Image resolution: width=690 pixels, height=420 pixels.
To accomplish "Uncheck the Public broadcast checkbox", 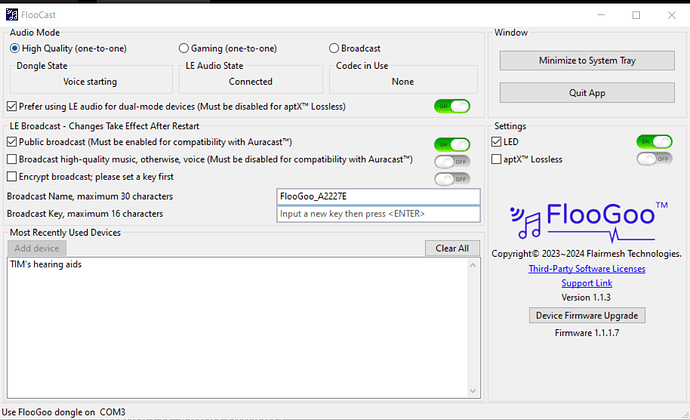I will [x=12, y=142].
